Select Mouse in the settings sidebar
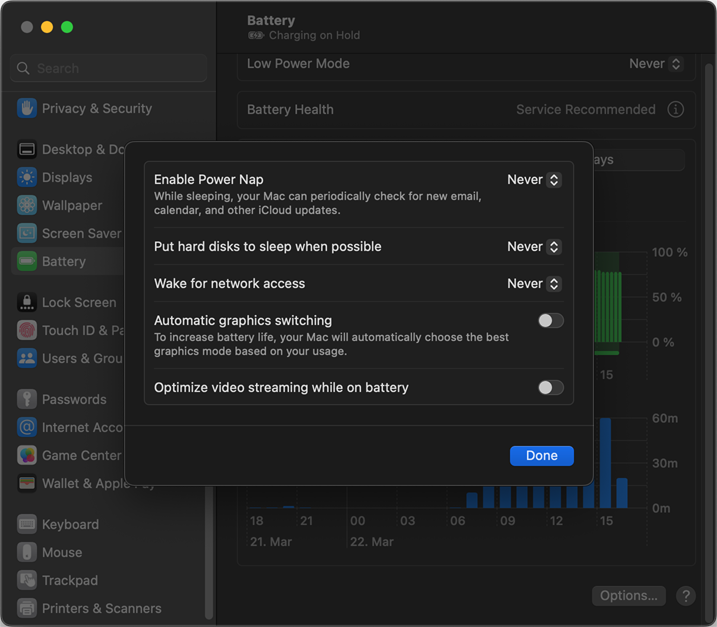 coord(62,552)
